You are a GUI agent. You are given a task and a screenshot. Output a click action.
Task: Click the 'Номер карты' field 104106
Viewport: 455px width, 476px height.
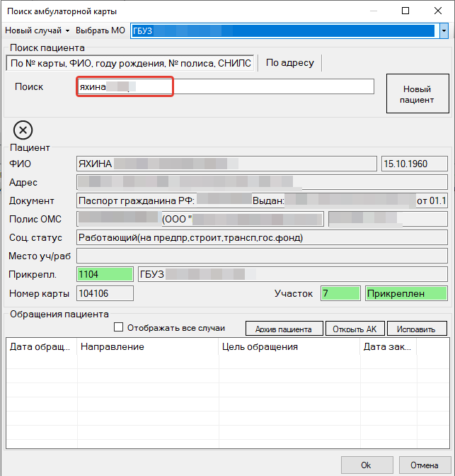click(x=105, y=293)
